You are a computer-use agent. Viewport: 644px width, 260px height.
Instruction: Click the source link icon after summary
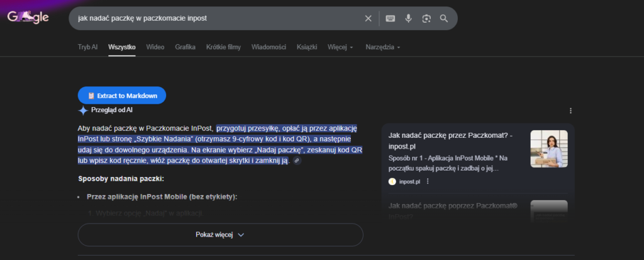click(297, 161)
